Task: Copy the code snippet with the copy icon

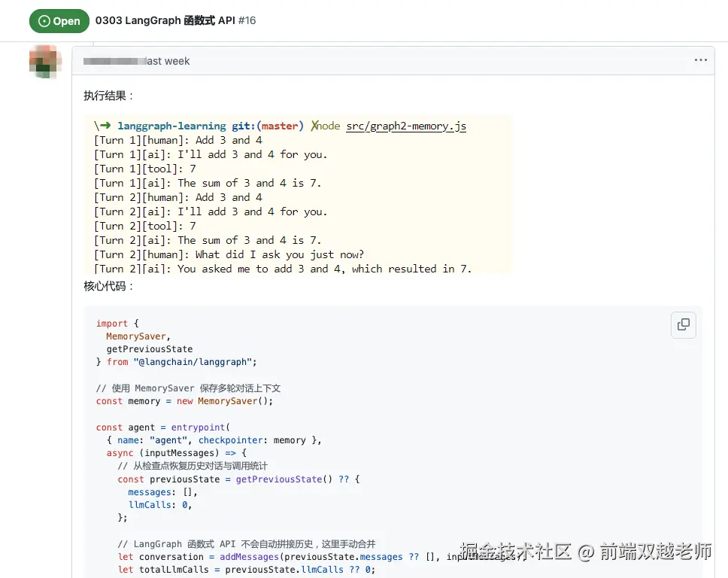Action: 683,324
